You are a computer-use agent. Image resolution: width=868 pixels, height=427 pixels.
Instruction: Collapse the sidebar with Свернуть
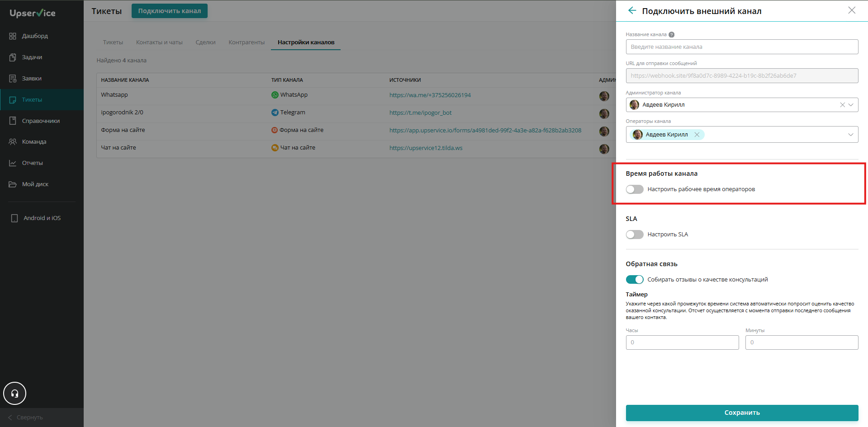26,418
